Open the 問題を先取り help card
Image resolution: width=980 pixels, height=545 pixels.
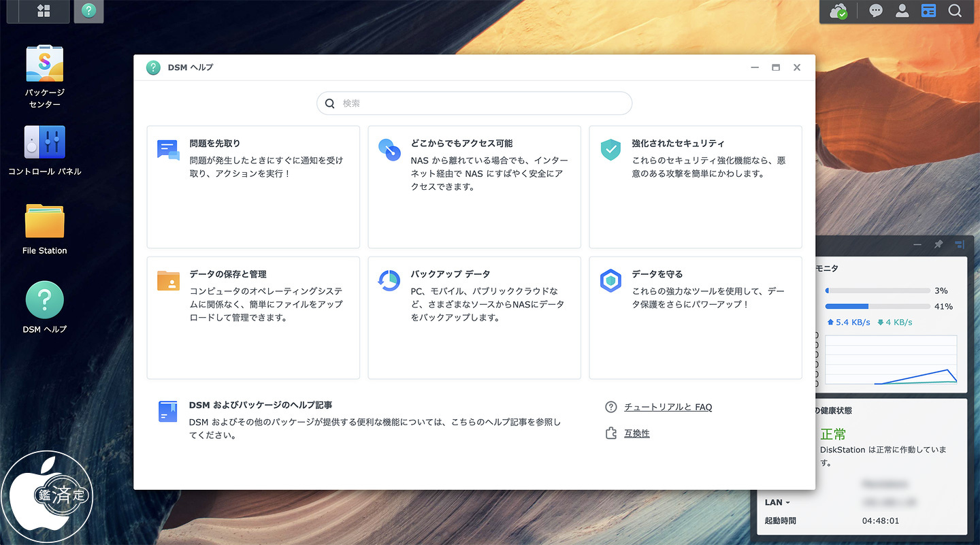[x=253, y=186]
